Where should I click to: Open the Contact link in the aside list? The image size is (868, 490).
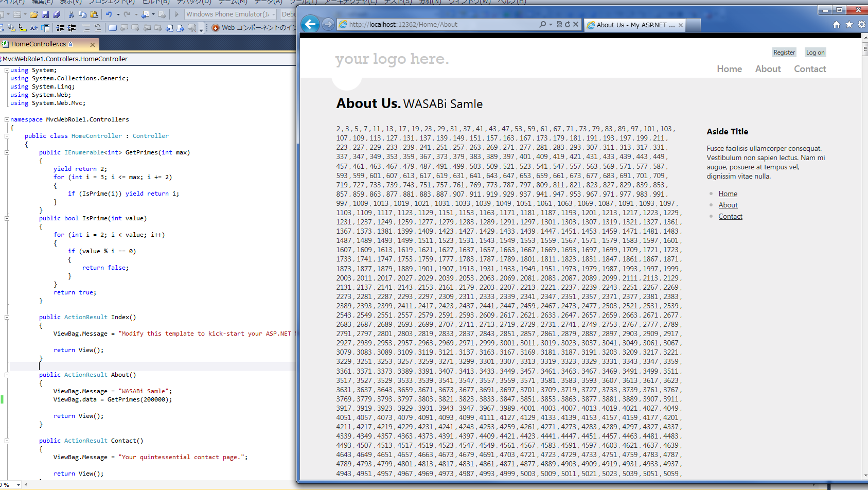[731, 216]
